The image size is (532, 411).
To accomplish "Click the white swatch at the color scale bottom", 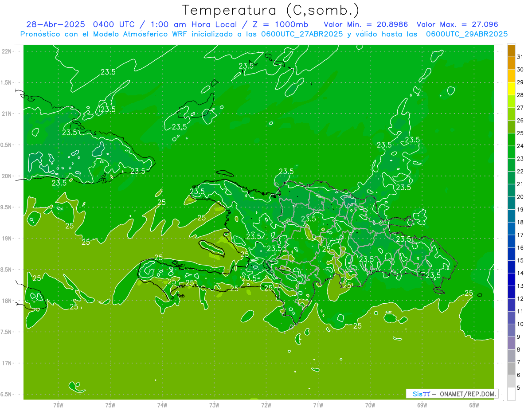I will click(x=511, y=394).
